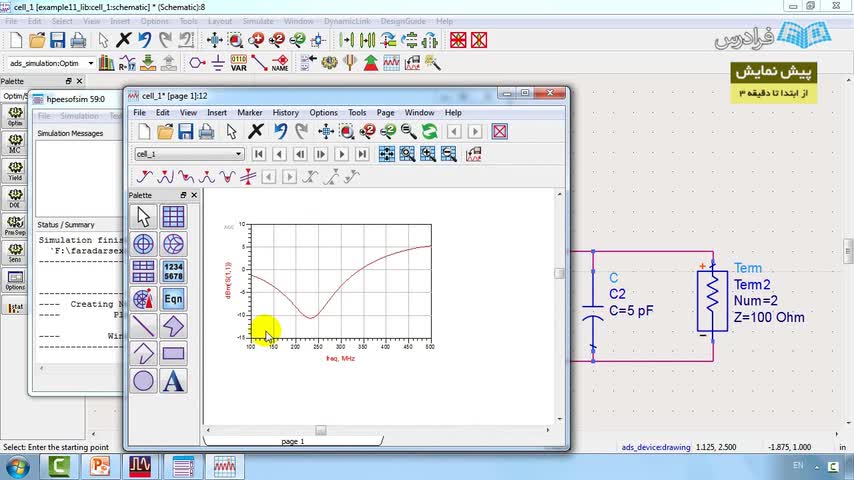Place the DOE component from schematic palette
854x480 pixels.
coord(15,198)
